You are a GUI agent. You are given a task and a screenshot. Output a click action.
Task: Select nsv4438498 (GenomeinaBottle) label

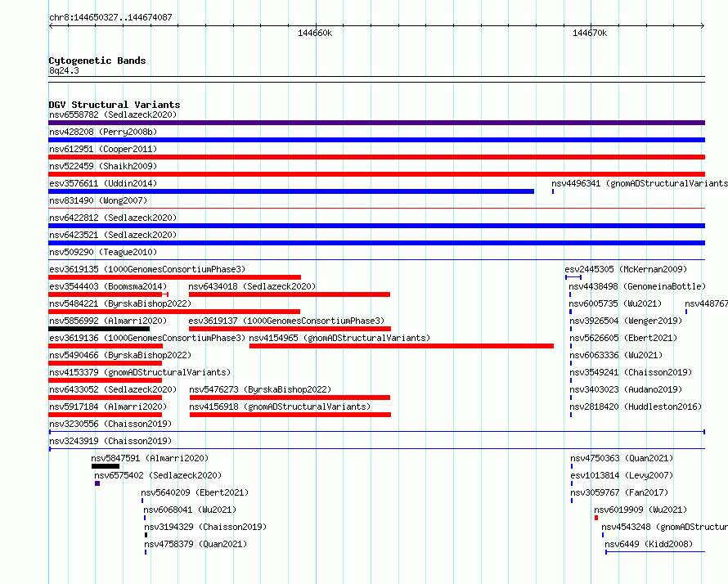click(x=637, y=286)
